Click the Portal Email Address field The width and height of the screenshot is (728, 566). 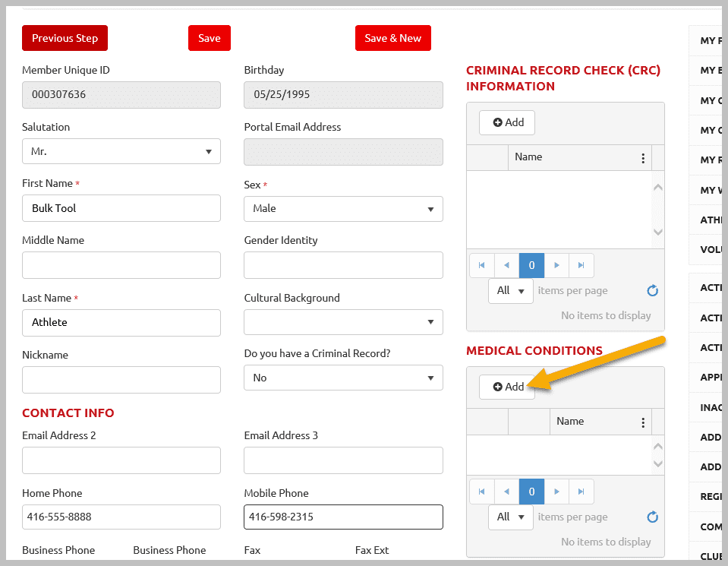pos(344,152)
